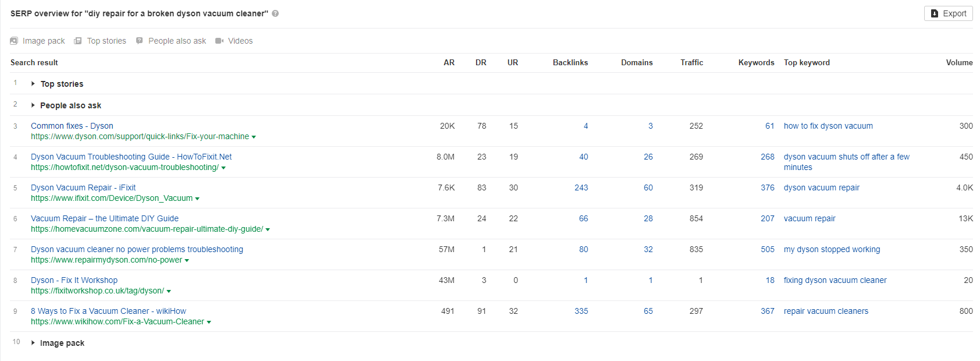Open top keyword 'vacuum repair'

point(809,218)
